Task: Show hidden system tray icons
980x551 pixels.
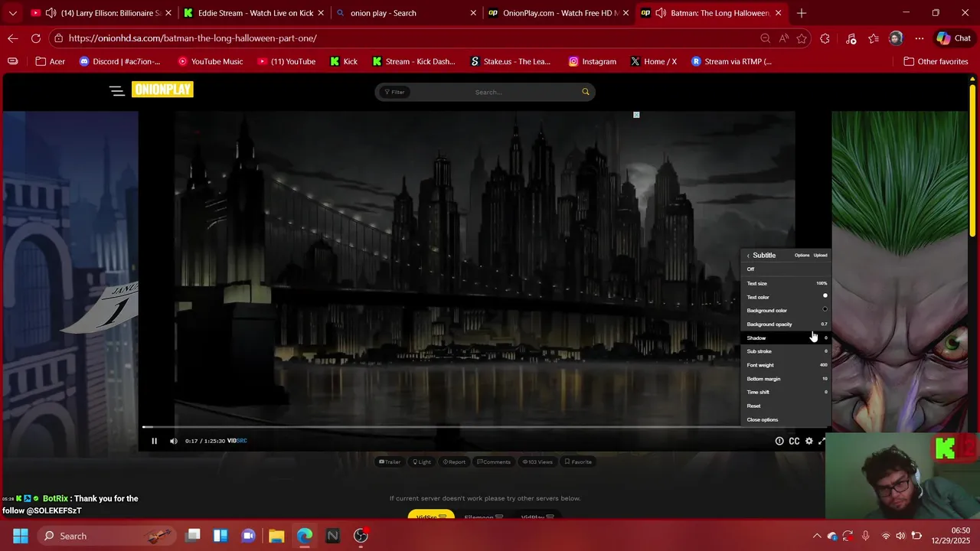Action: (x=816, y=536)
